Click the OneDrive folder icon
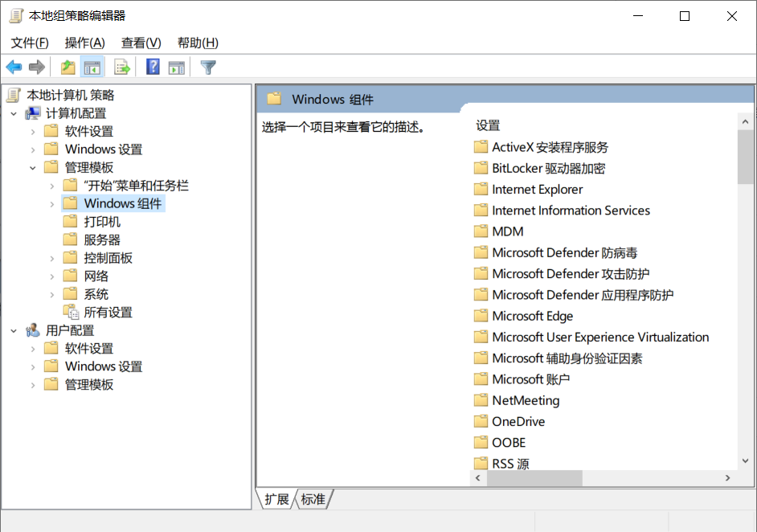 click(x=481, y=421)
